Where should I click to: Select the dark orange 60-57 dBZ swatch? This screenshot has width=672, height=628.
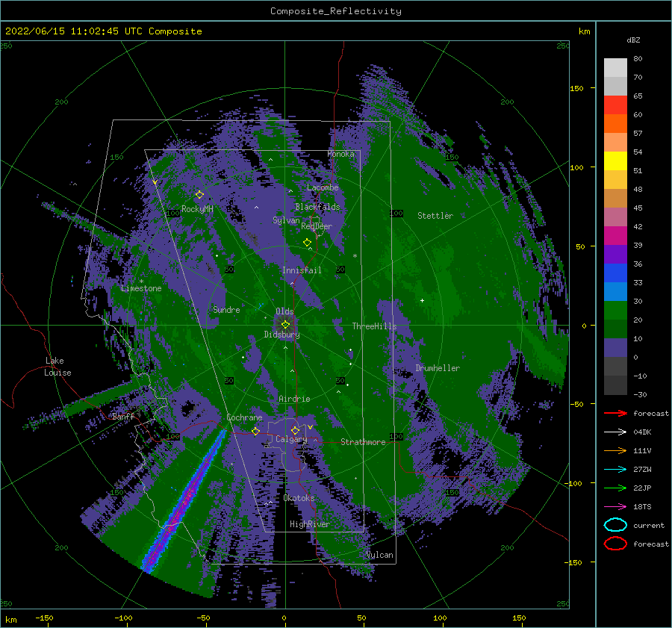click(x=615, y=123)
